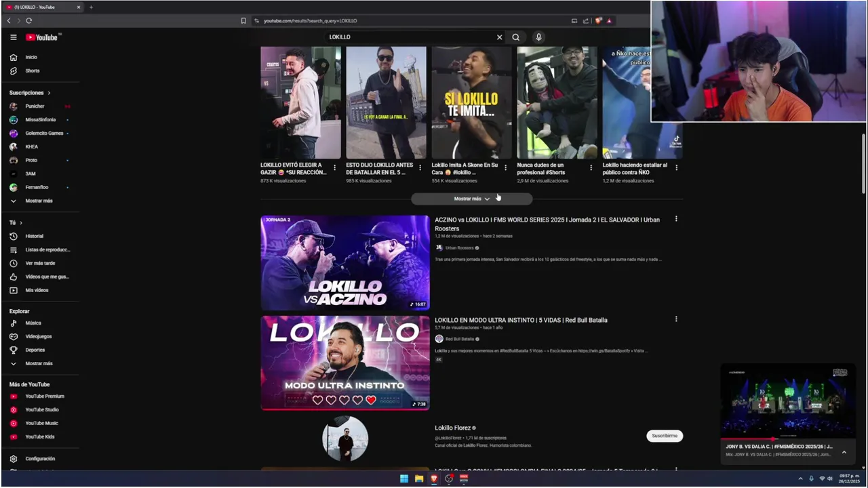Open the Brave shields lion icon
Viewport: 868px width, 488px height.
(598, 20)
